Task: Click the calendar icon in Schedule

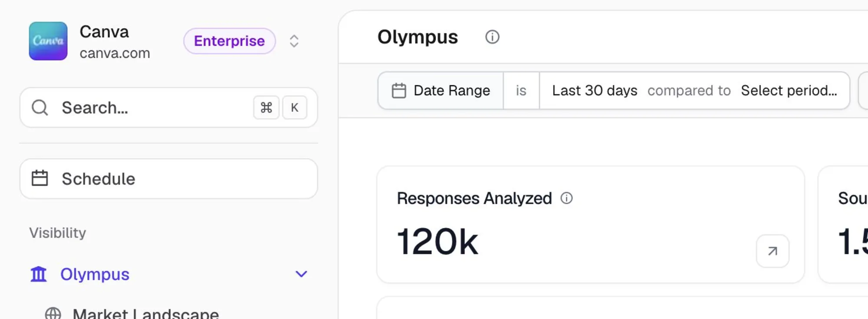Action: coord(40,178)
